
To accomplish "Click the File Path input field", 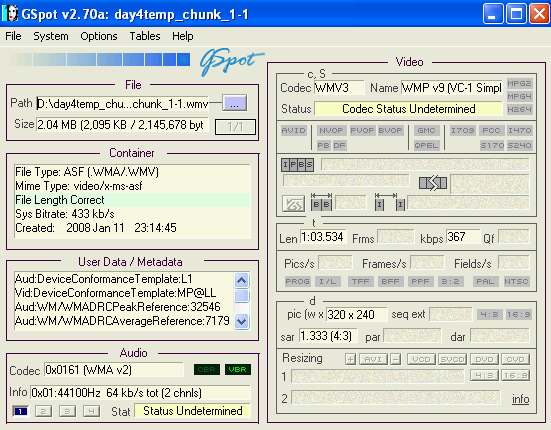I will click(x=123, y=104).
